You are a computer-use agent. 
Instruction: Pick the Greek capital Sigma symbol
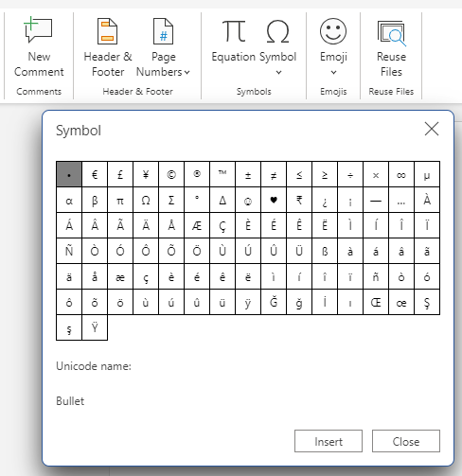171,200
